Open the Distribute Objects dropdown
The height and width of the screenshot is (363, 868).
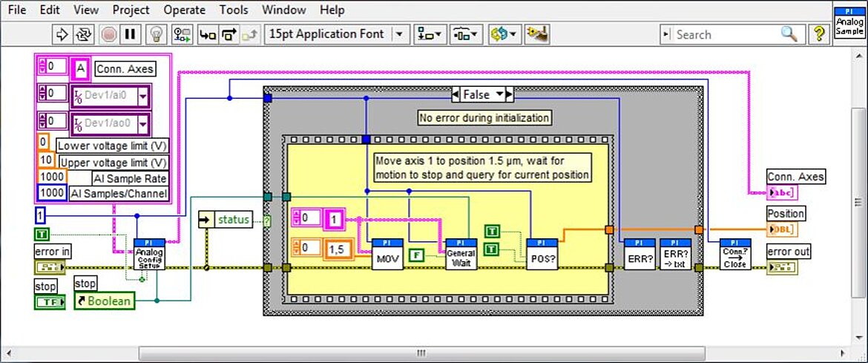pyautogui.click(x=467, y=34)
